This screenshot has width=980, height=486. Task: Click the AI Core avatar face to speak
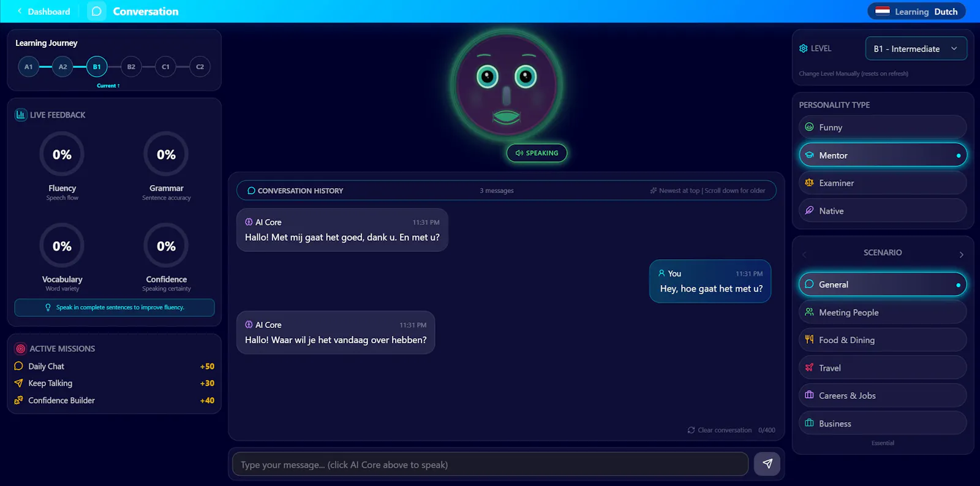pyautogui.click(x=507, y=85)
